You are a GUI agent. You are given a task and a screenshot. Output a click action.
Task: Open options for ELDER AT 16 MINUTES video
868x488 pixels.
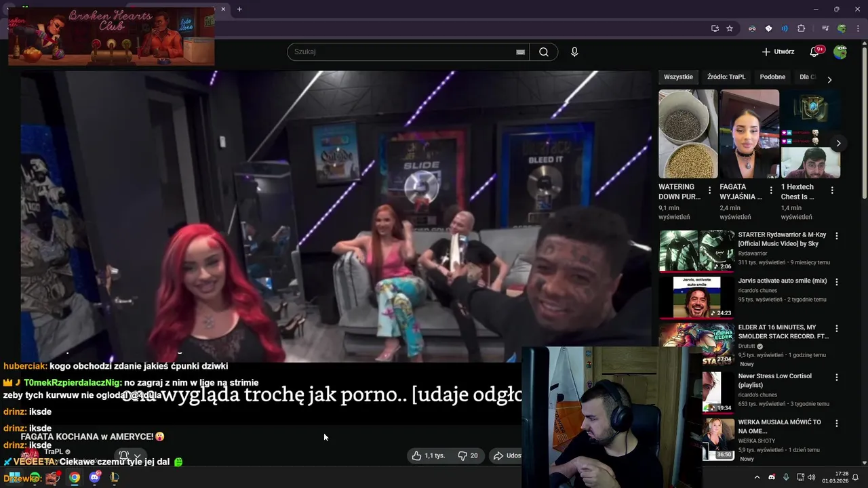[x=836, y=328]
